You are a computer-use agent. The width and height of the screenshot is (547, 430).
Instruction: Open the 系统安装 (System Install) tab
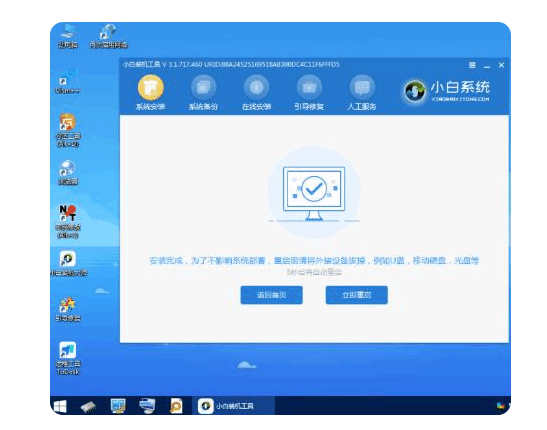(x=151, y=93)
